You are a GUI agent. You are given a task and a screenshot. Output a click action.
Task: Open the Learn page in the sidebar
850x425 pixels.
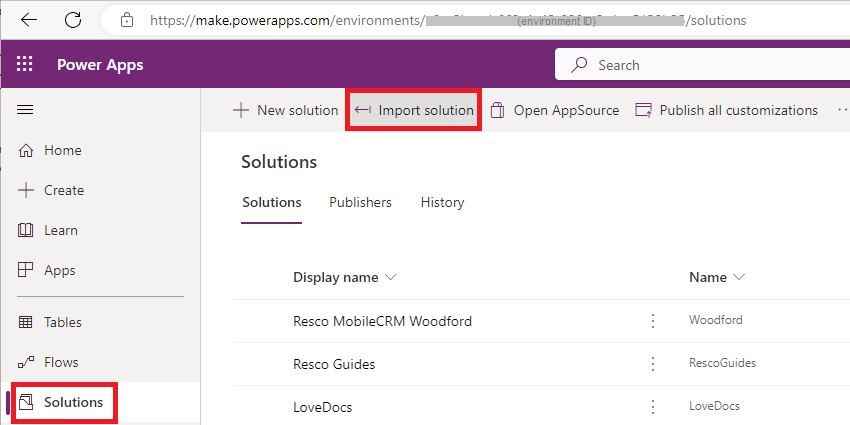pos(60,230)
